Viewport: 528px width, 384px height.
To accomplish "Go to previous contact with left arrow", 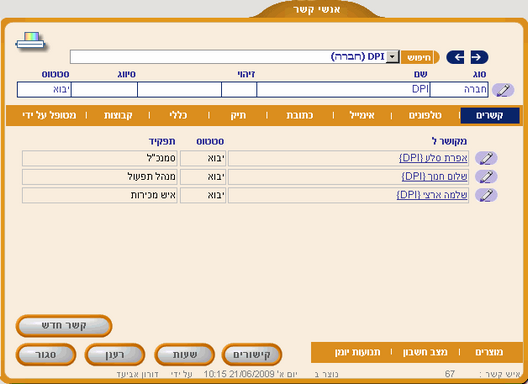I will pos(456,57).
